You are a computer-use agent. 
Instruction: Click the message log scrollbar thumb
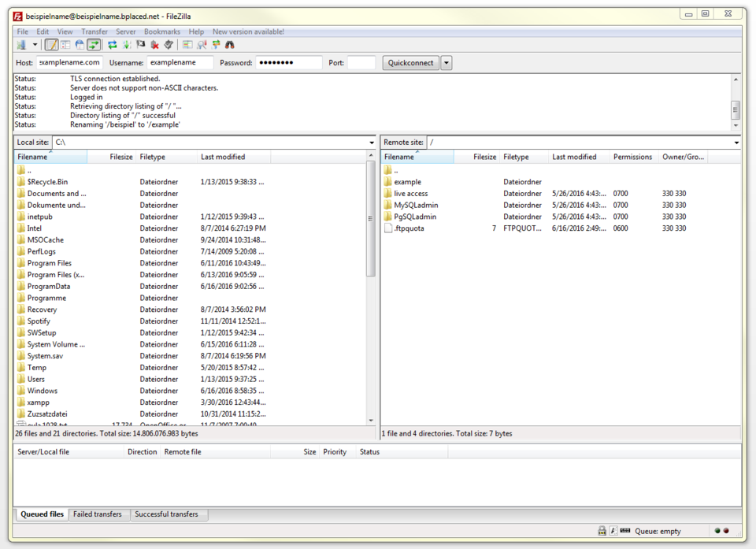(736, 109)
